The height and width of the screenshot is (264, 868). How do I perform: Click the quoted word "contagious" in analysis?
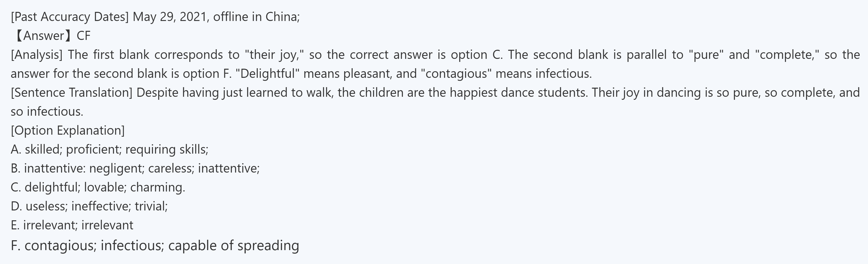(456, 74)
